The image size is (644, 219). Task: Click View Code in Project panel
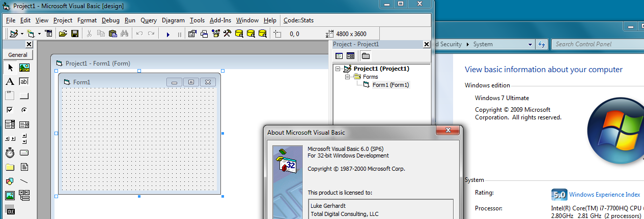pos(340,55)
